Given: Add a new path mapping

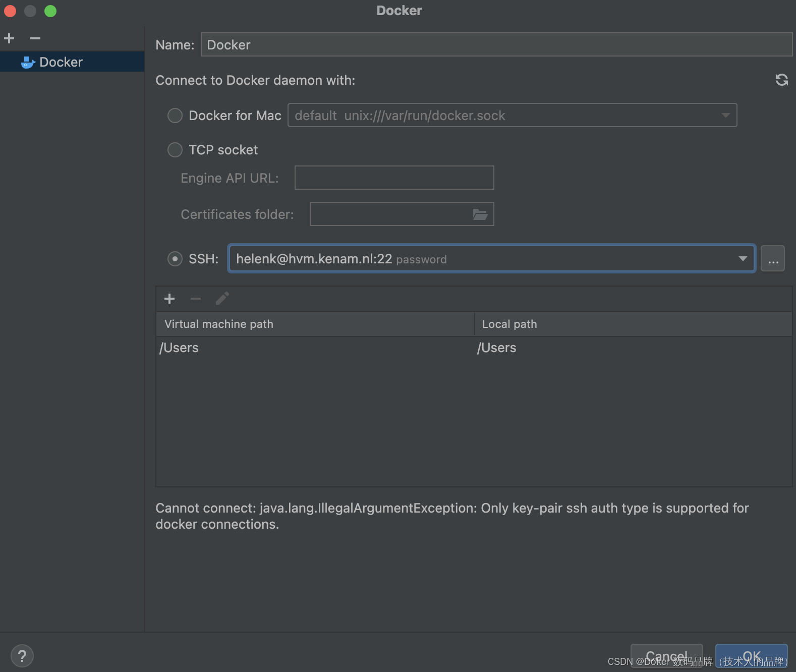Looking at the screenshot, I should coord(169,299).
